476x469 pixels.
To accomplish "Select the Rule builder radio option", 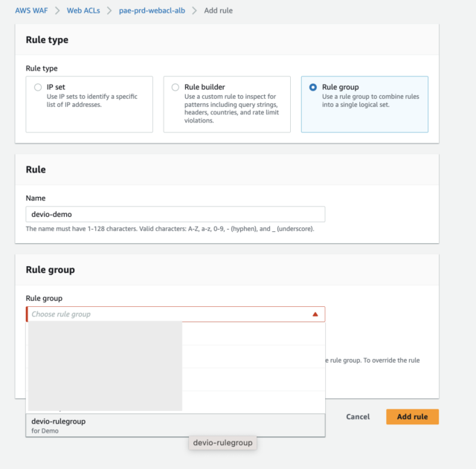I will coord(176,88).
